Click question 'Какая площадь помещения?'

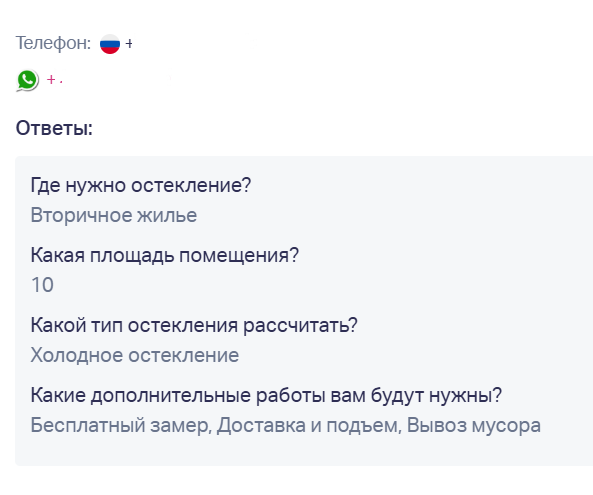(165, 255)
